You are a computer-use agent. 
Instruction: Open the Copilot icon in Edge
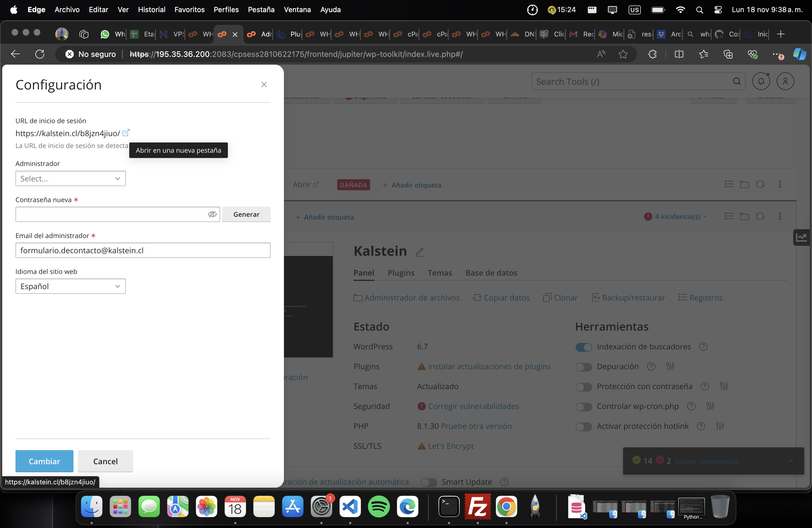(x=799, y=54)
